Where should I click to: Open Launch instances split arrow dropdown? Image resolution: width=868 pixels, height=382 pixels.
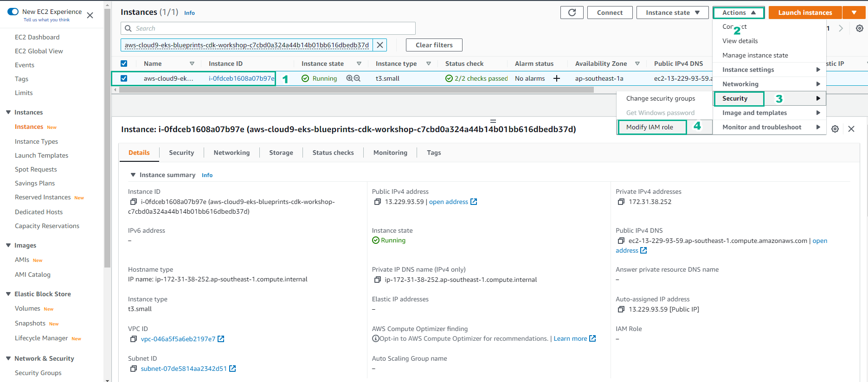point(854,13)
